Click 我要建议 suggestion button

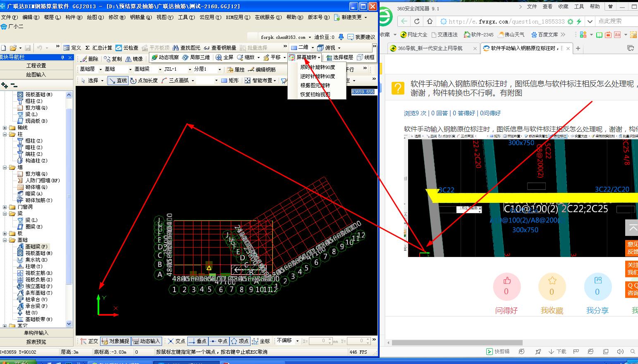(361, 37)
